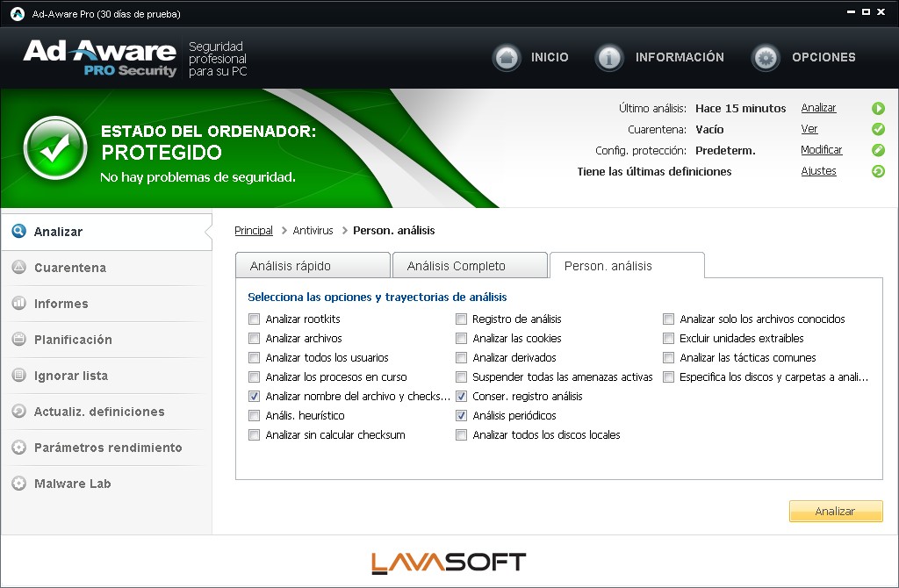This screenshot has height=588, width=899.
Task: Click the Informes chart icon in sidebar
Action: point(19,303)
